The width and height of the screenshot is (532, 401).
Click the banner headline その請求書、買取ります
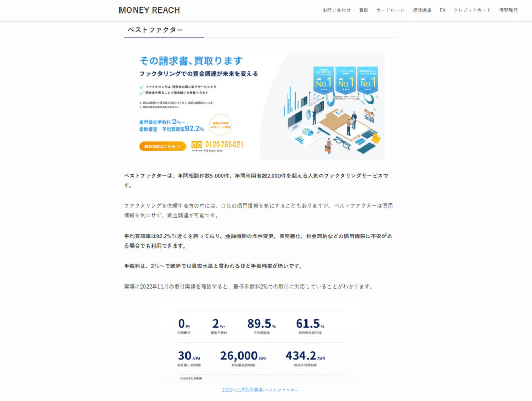[191, 61]
